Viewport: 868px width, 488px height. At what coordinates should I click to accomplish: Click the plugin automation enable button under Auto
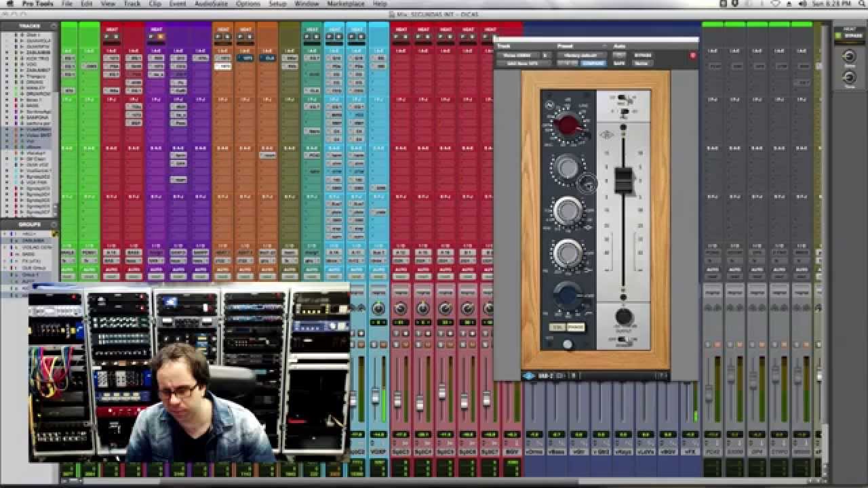[618, 55]
